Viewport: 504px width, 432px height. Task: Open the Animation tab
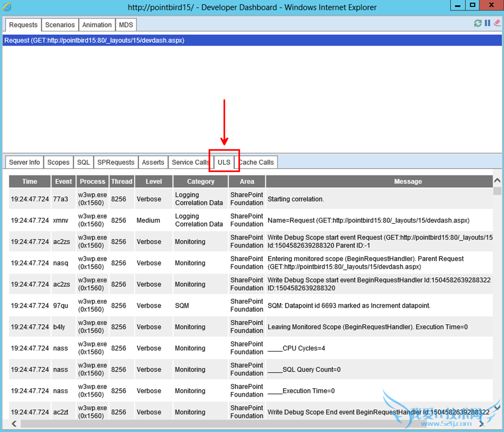click(x=97, y=25)
